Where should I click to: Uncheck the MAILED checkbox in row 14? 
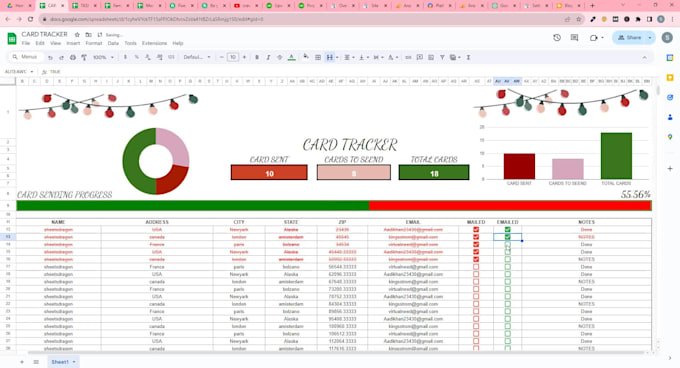(476, 244)
